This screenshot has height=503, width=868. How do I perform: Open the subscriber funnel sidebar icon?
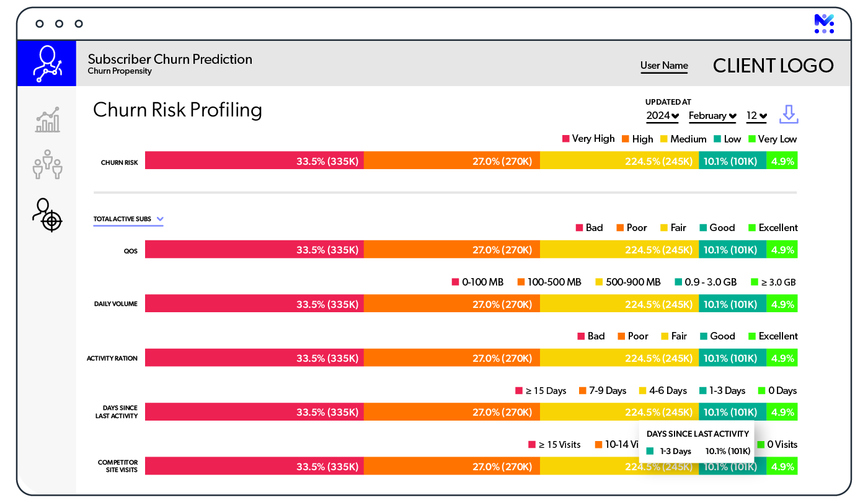point(48,164)
